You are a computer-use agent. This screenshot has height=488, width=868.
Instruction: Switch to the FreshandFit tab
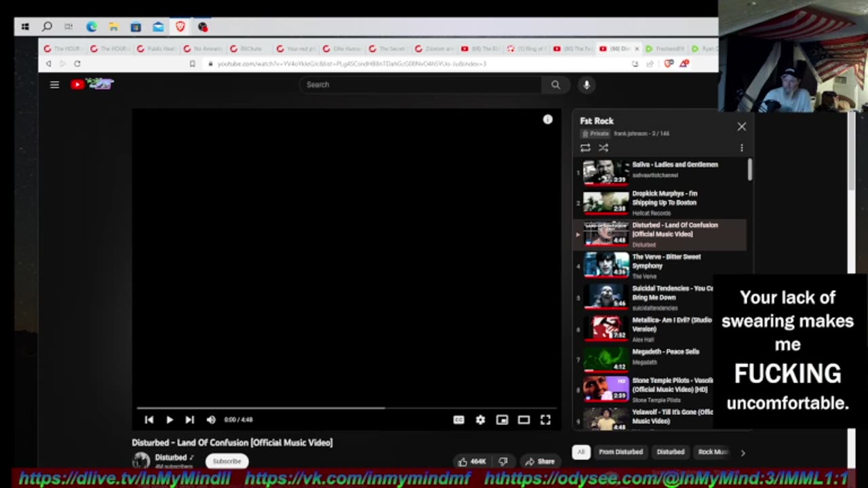click(665, 49)
